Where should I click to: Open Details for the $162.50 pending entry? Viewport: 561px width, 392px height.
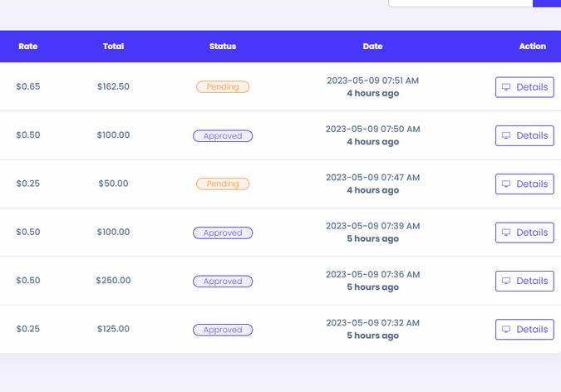(524, 87)
